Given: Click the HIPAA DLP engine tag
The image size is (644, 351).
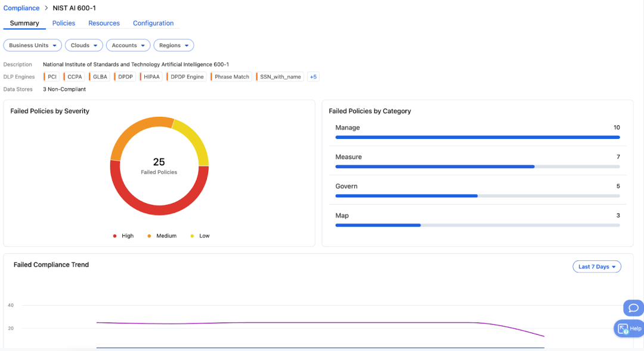Looking at the screenshot, I should point(151,77).
